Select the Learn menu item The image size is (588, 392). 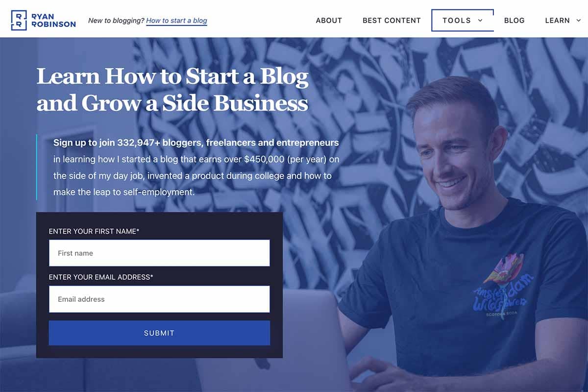557,21
